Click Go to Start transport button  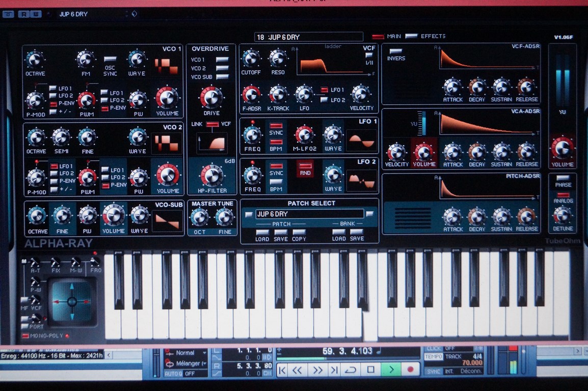282,370
